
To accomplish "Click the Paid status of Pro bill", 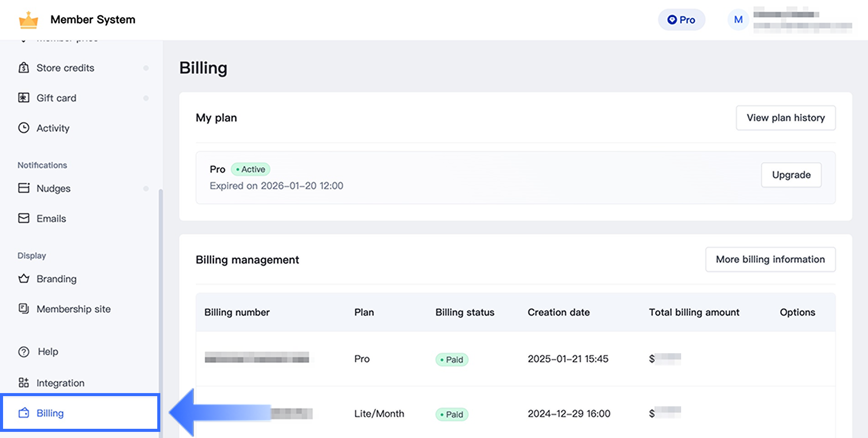I will [452, 359].
